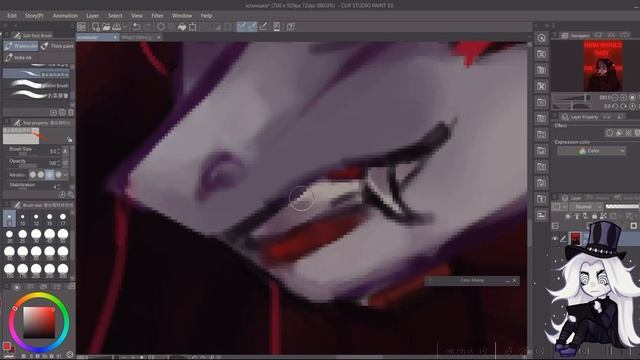Image resolution: width=640 pixels, height=360 pixels.
Task: Create a new canvas from command bar
Action: pos(96,27)
